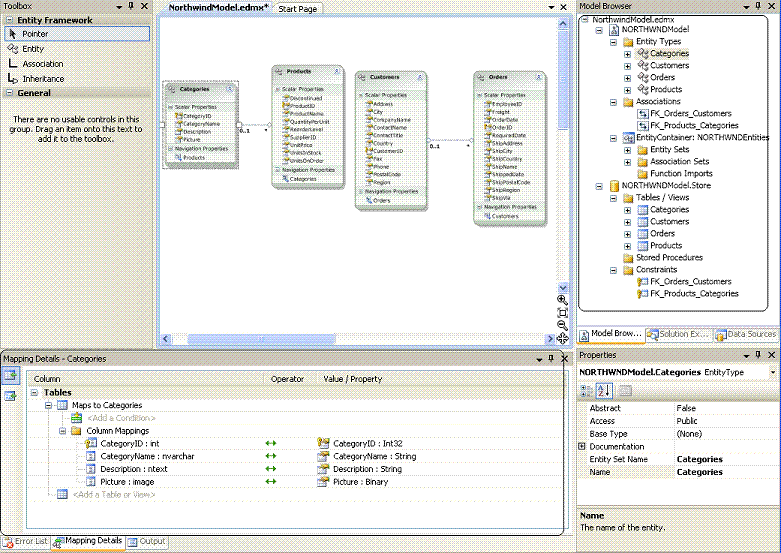Screen dimensions: 781x553
Task: Open the document tabs list dropdown
Action: pos(551,7)
